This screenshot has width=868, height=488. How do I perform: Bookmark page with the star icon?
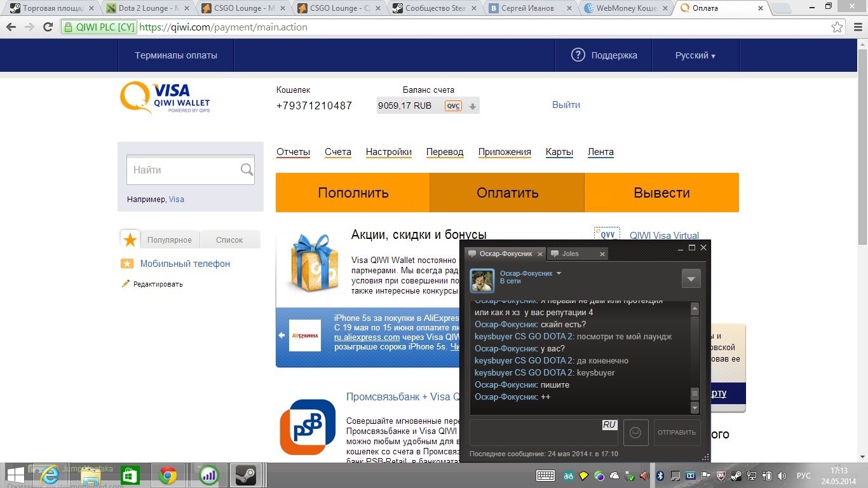(837, 27)
